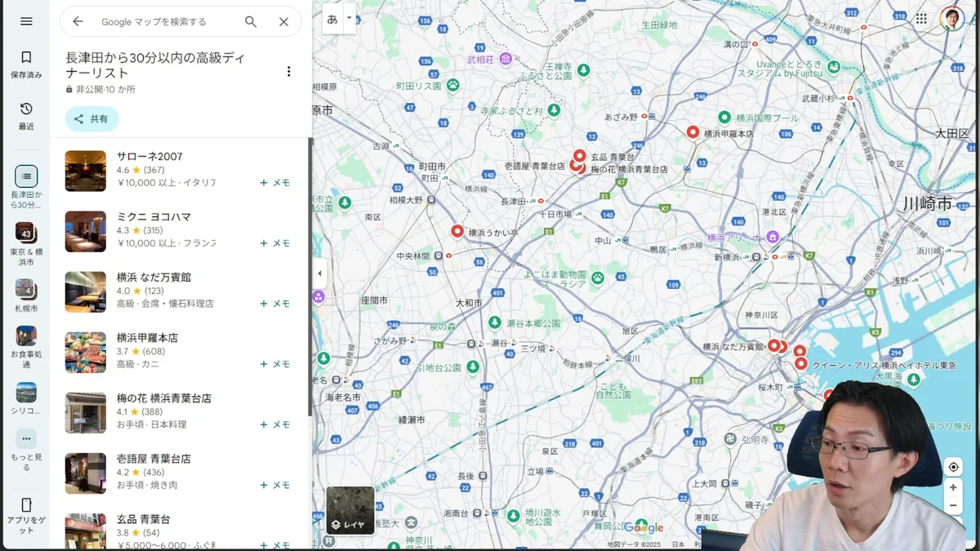Click the クイーン・アリス red map pin
Viewport: 980px width, 551px height.
click(x=801, y=364)
